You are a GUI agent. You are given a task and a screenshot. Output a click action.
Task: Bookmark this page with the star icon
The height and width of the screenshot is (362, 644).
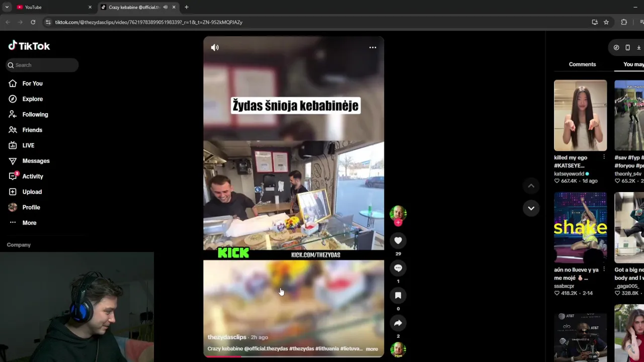coord(606,22)
